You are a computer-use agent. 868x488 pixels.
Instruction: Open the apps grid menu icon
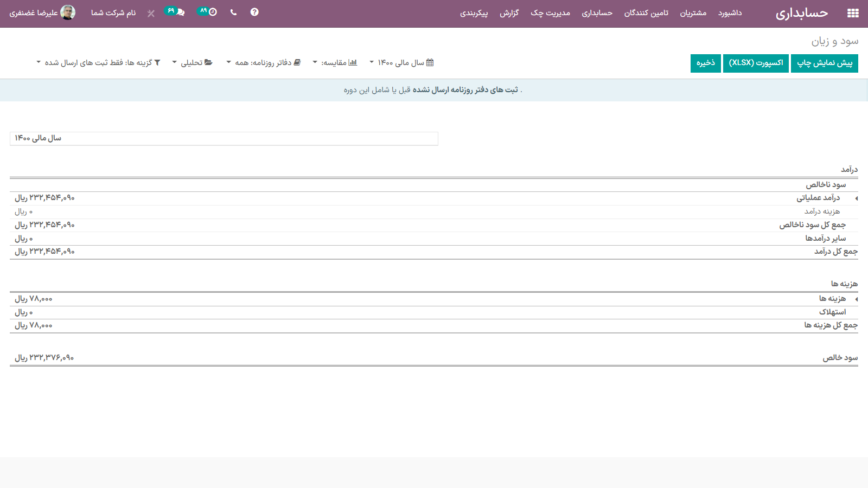(853, 13)
